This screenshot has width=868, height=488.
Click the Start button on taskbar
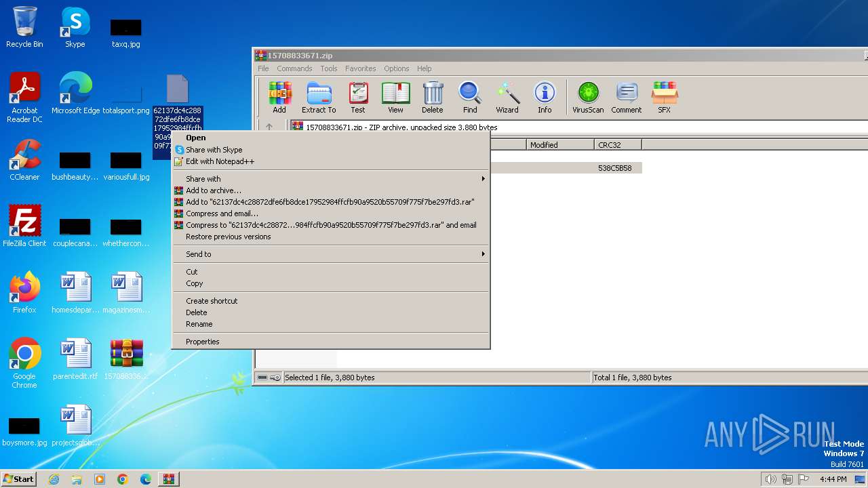click(x=18, y=479)
